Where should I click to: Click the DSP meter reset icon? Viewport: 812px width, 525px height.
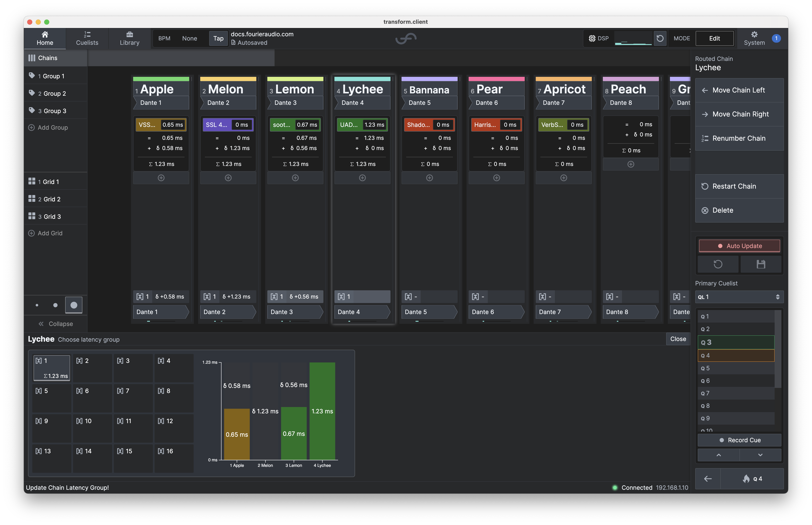(x=660, y=38)
